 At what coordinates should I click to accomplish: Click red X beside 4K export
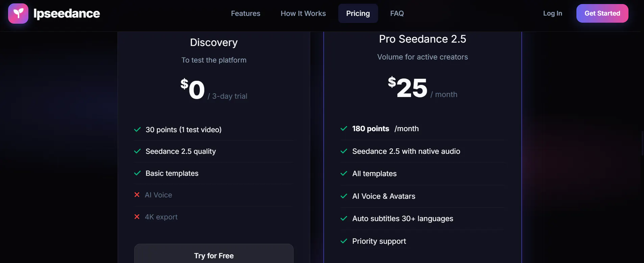click(137, 217)
